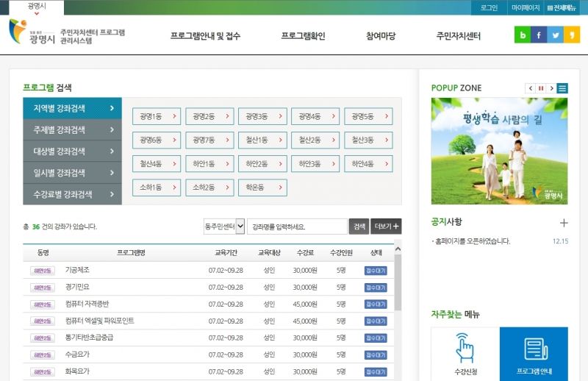Open the Naver blog social icon
Viewport: 588px width, 381px height.
(x=523, y=35)
